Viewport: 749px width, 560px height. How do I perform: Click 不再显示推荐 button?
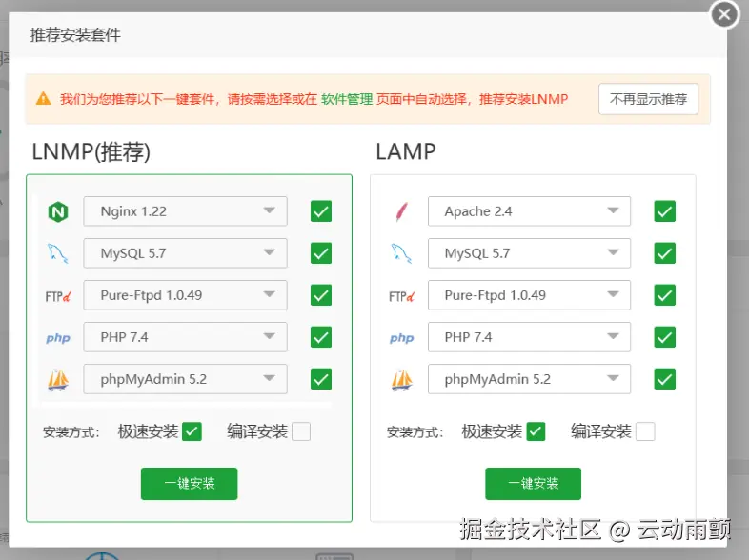click(x=648, y=99)
